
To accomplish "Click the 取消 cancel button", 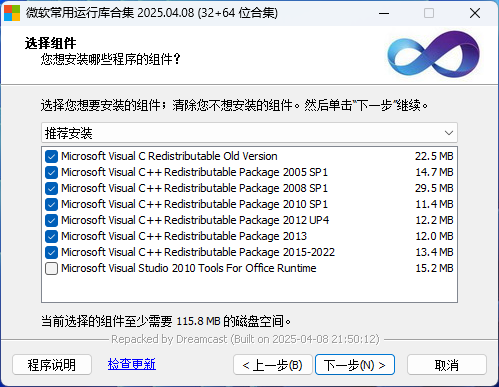I will 447,365.
